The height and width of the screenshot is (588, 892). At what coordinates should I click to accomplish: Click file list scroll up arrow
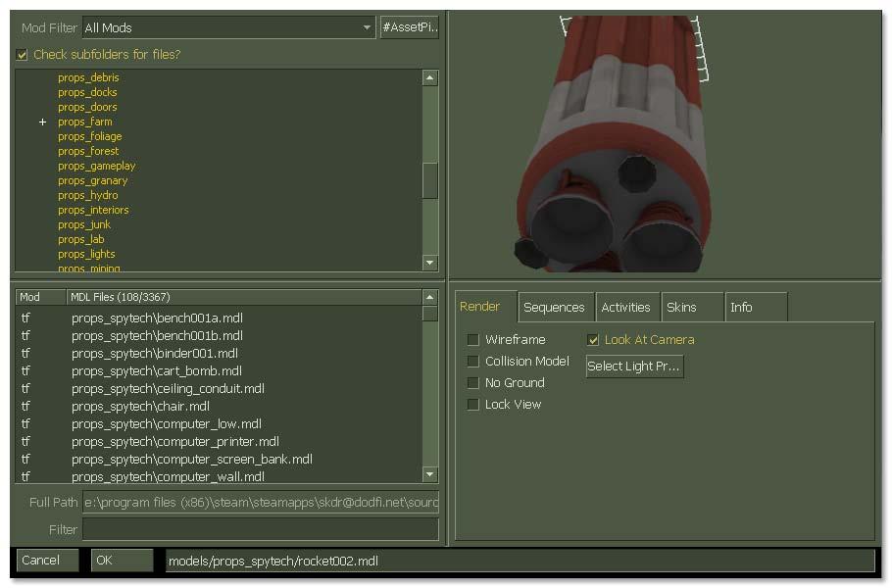(430, 297)
